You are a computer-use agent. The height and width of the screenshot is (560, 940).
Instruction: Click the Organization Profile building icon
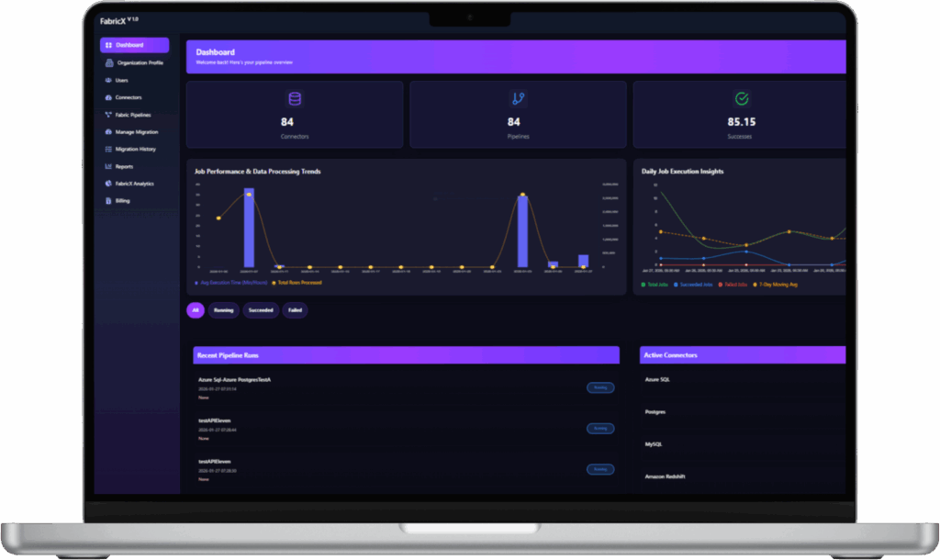tap(109, 62)
